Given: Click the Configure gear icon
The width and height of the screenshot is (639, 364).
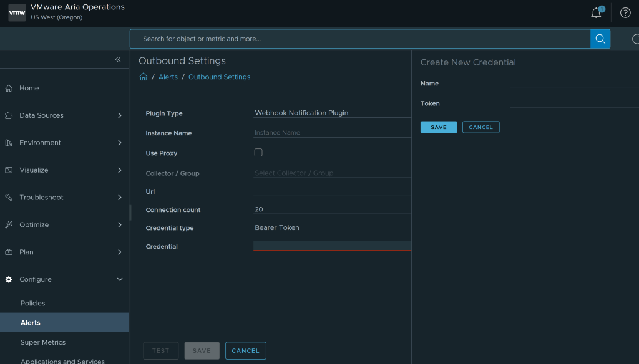Looking at the screenshot, I should pos(9,279).
